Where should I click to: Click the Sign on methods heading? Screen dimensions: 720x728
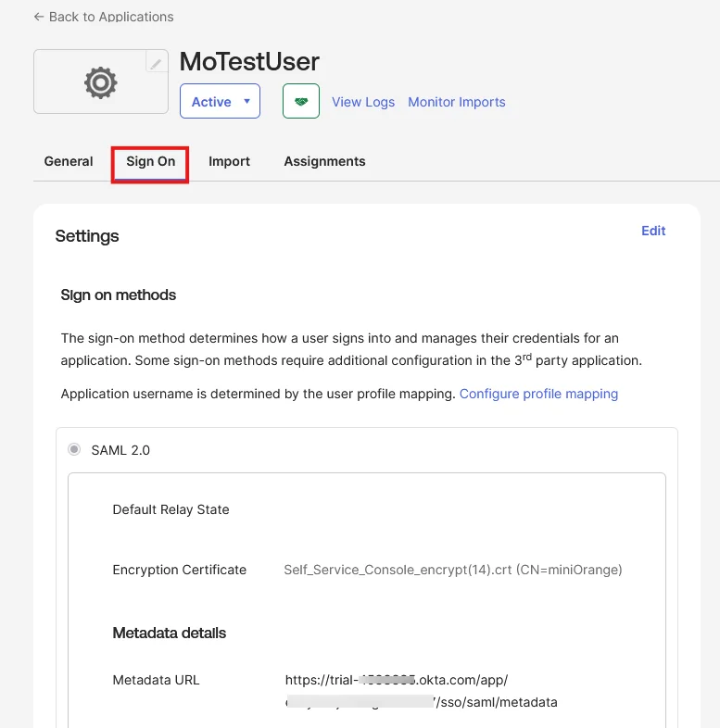pos(118,295)
